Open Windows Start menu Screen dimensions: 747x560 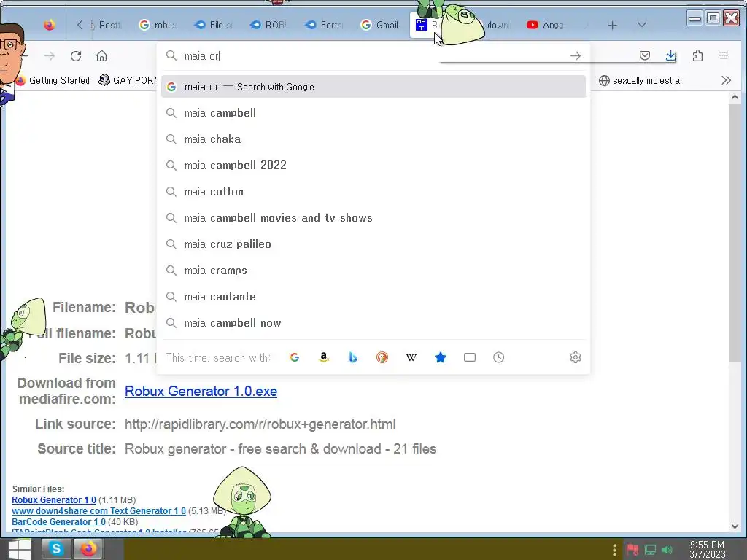(18, 549)
